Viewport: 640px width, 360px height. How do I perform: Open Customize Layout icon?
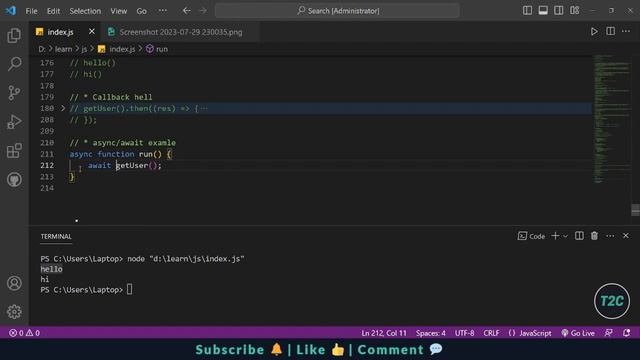coord(575,11)
